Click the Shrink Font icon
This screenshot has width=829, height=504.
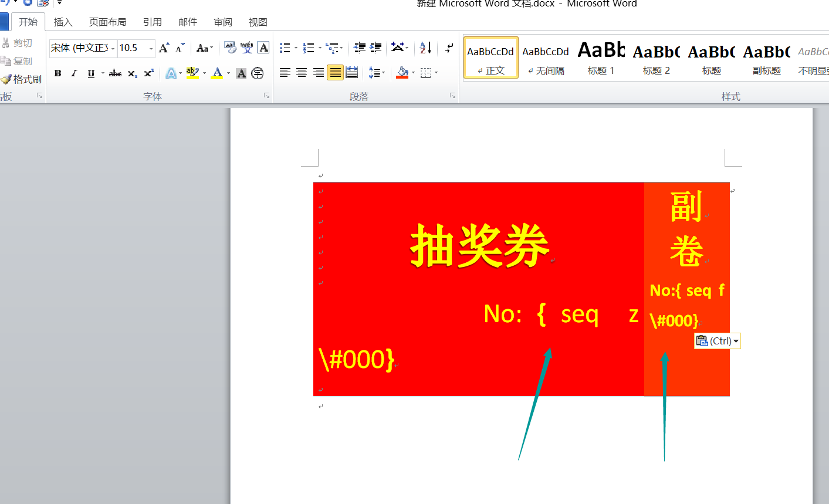(x=180, y=48)
